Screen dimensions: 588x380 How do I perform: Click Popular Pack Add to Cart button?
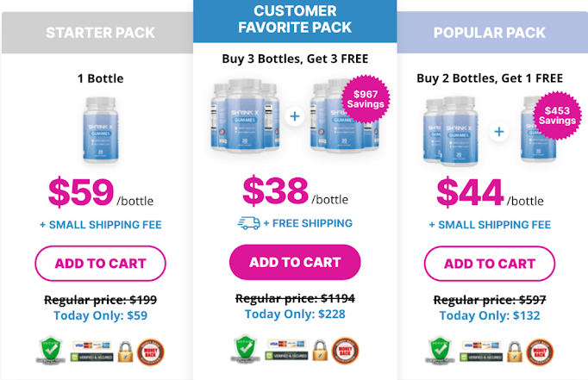(x=490, y=264)
